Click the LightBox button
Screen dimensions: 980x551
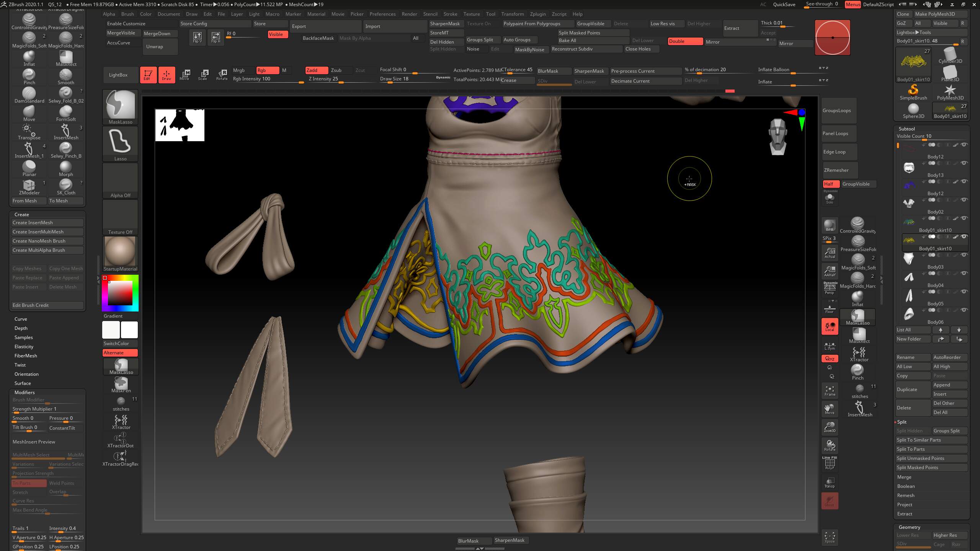coord(120,75)
